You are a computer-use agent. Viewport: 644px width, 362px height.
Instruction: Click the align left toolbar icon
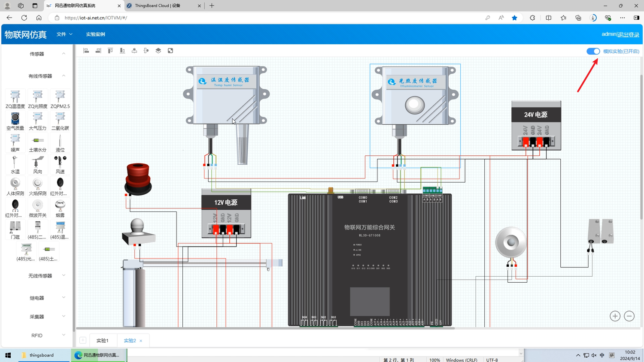(x=86, y=51)
